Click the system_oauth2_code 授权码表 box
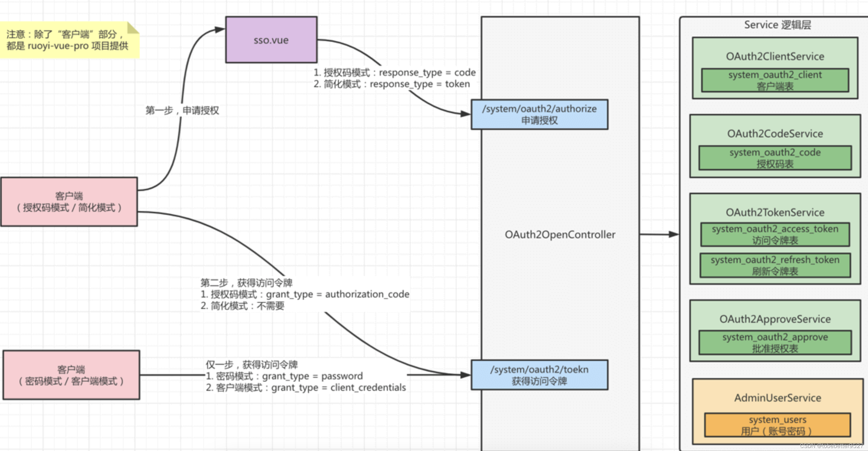This screenshot has width=868, height=451. point(775,158)
